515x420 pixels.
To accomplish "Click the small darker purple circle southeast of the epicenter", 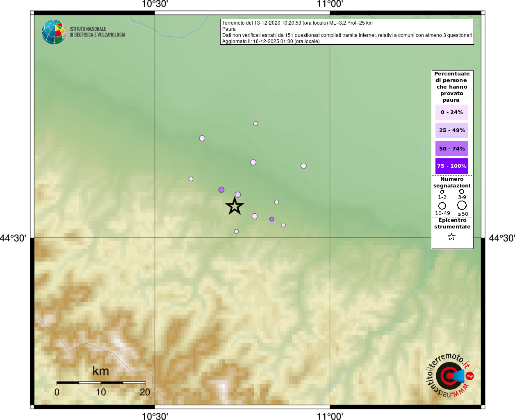I will 272,219.
